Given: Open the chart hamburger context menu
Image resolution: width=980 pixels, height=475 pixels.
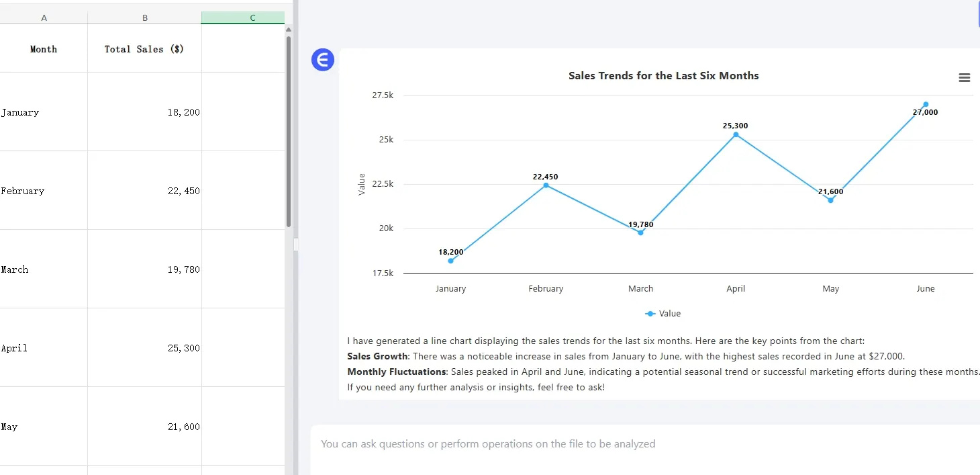Looking at the screenshot, I should pos(965,78).
